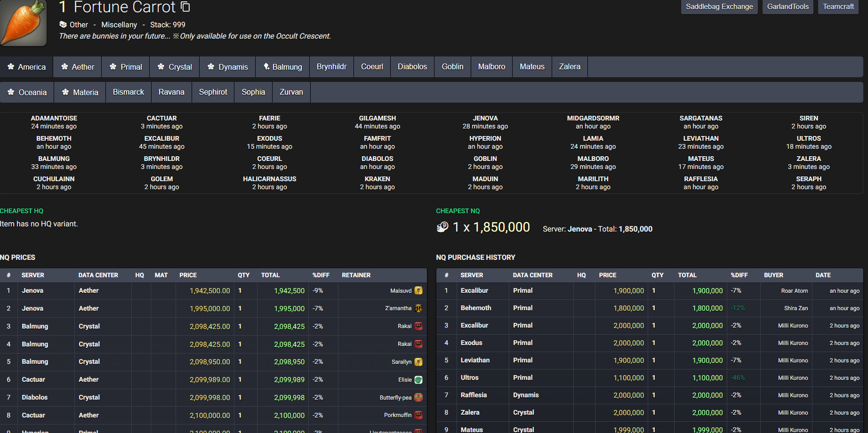Select the Malboro world tab
This screenshot has width=868, height=433.
491,67
